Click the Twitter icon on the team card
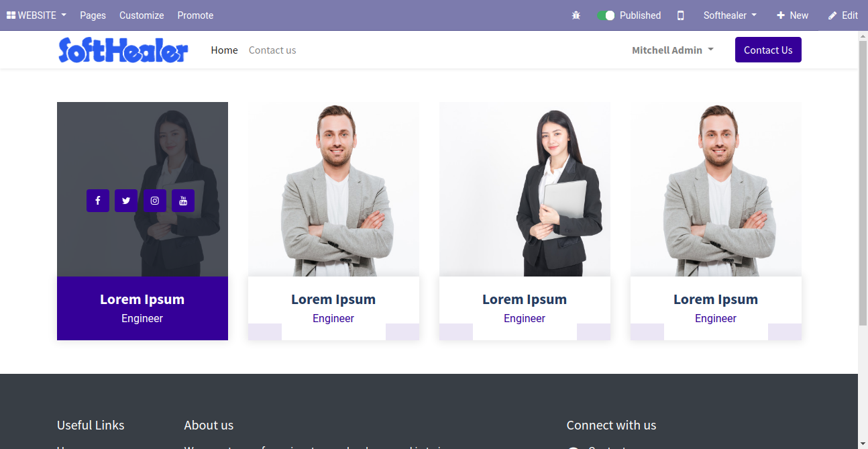This screenshot has height=449, width=868. 126,201
